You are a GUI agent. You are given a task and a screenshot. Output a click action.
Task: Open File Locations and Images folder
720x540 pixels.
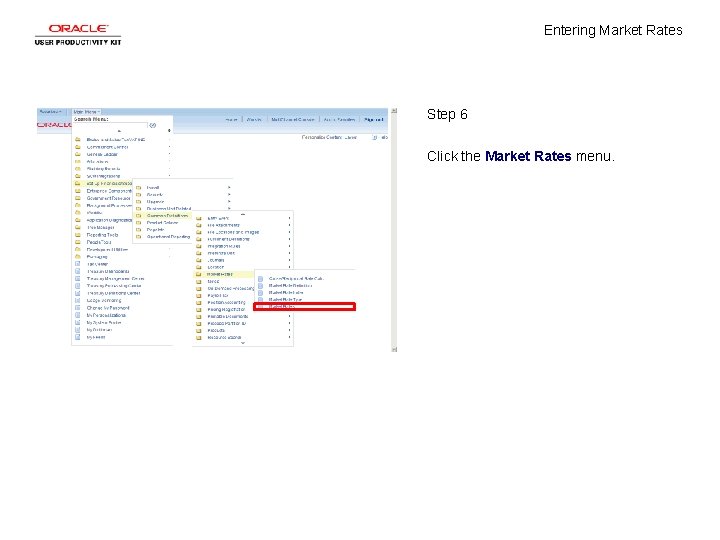[x=233, y=232]
